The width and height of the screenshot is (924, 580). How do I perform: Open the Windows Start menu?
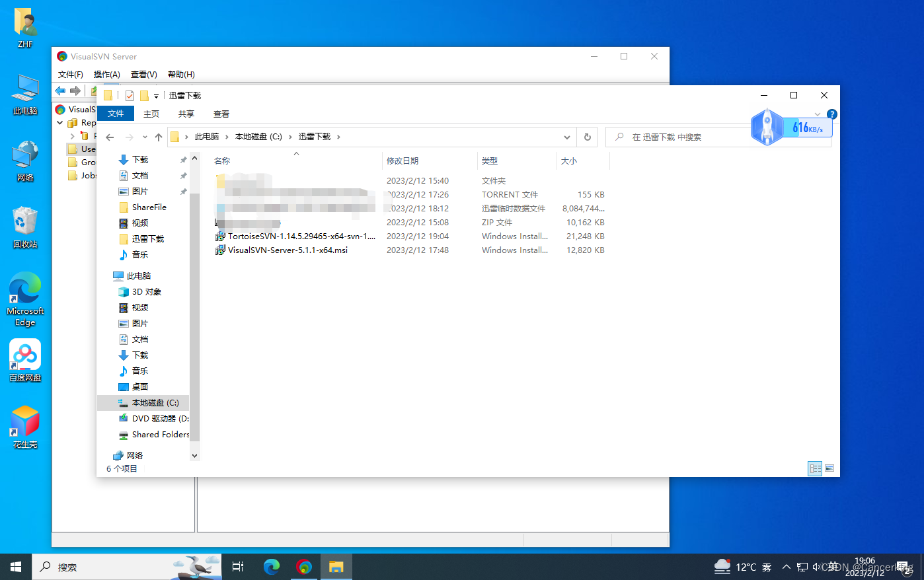16,567
